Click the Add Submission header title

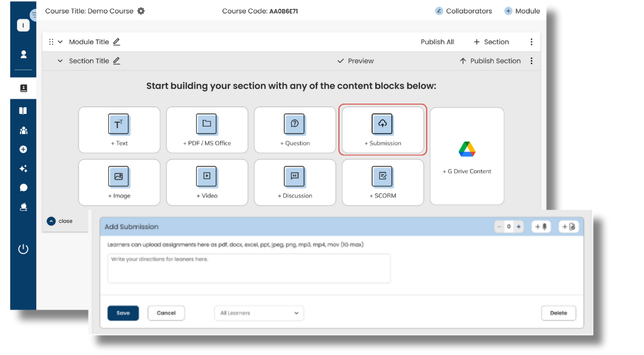(131, 227)
